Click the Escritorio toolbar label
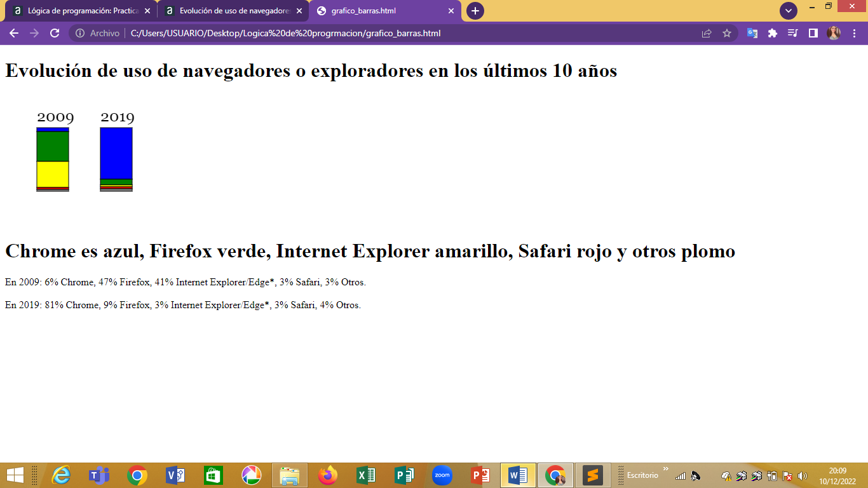Screen dimensions: 868x488 642,475
